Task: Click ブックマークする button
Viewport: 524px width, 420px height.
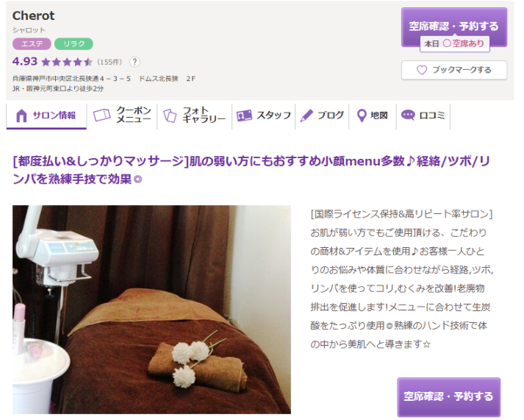Action: [454, 70]
